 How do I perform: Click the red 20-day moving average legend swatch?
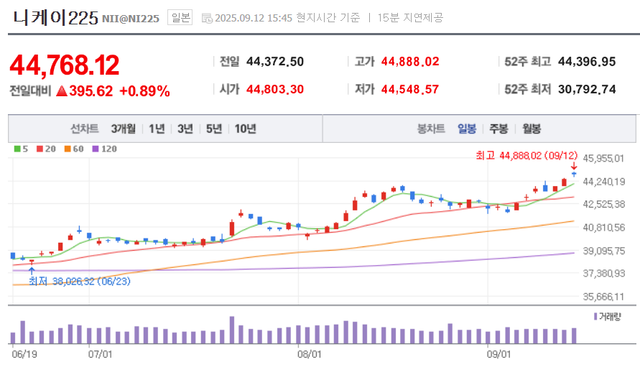coord(40,149)
